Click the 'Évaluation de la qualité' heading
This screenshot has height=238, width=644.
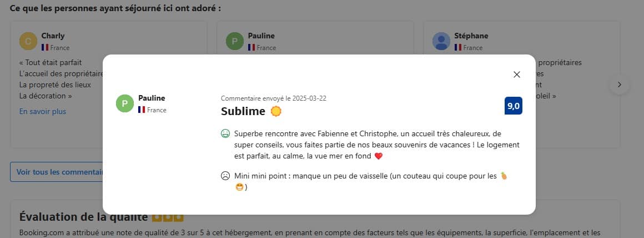(x=84, y=217)
